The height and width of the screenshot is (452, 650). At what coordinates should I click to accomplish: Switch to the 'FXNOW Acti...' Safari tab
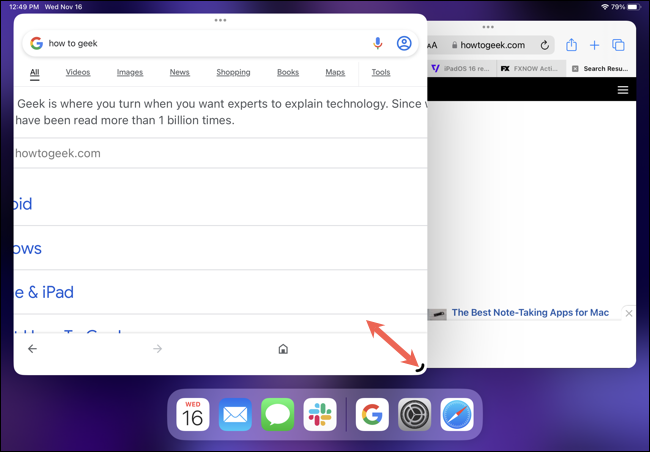pyautogui.click(x=531, y=68)
